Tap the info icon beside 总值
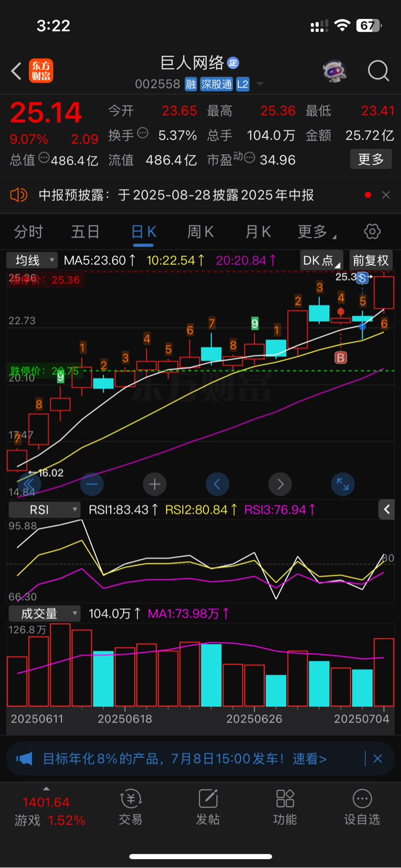 (44, 157)
